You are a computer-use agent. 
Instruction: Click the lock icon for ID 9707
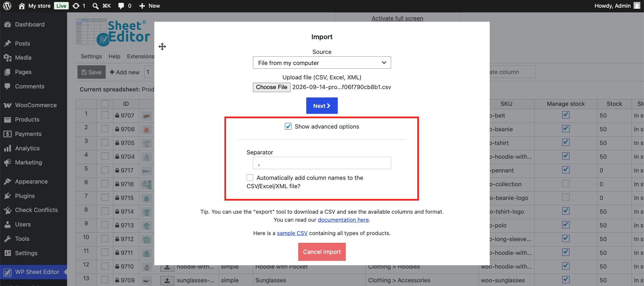(117, 116)
